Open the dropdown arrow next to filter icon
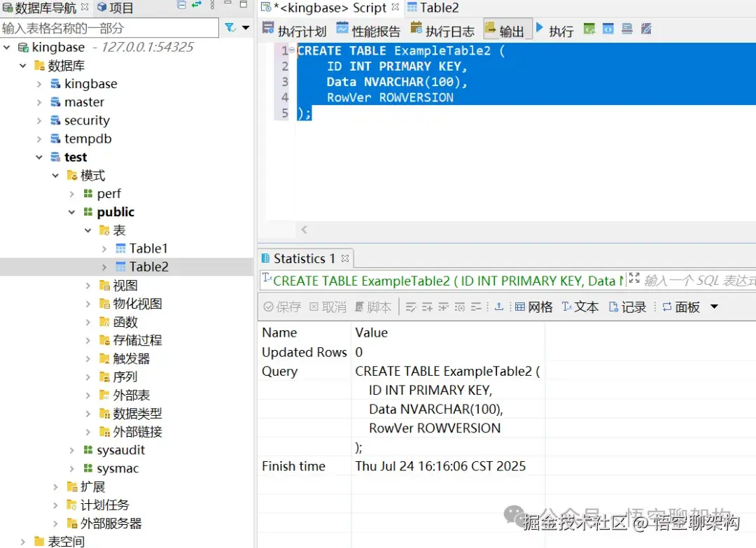The width and height of the screenshot is (756, 548). coord(246,28)
